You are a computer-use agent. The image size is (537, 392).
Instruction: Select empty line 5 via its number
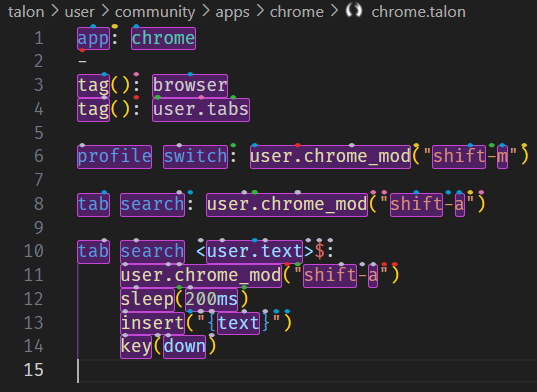[x=39, y=133]
